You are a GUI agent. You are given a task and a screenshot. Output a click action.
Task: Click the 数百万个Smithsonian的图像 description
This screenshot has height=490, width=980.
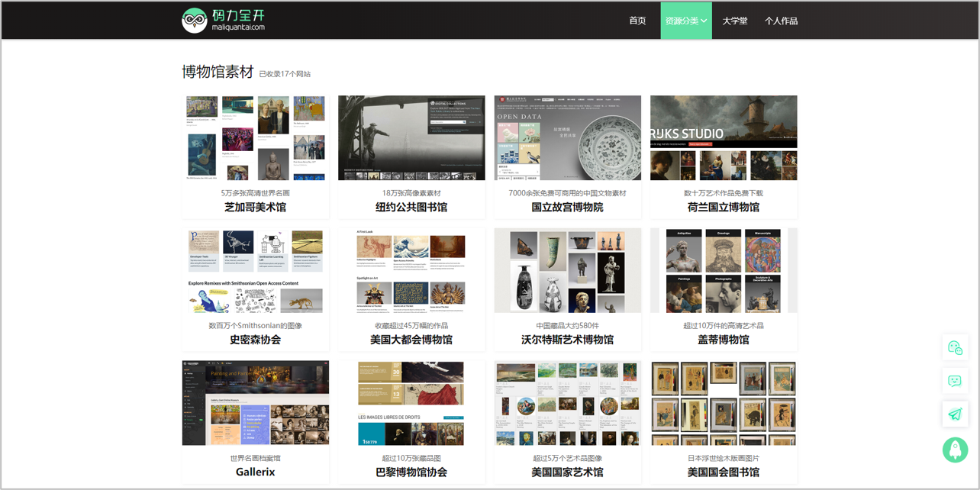click(x=256, y=326)
